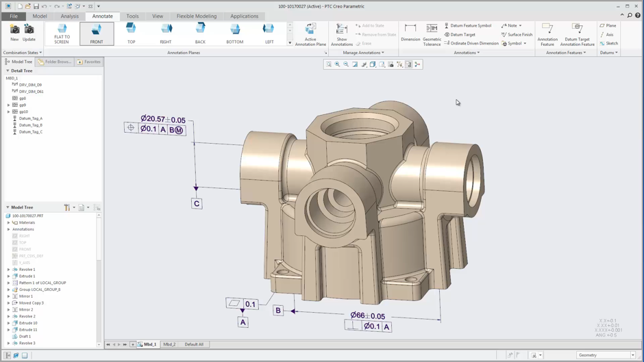644x362 pixels.
Task: Toggle FLAT TO SCREEN annotation plane
Action: 62,32
